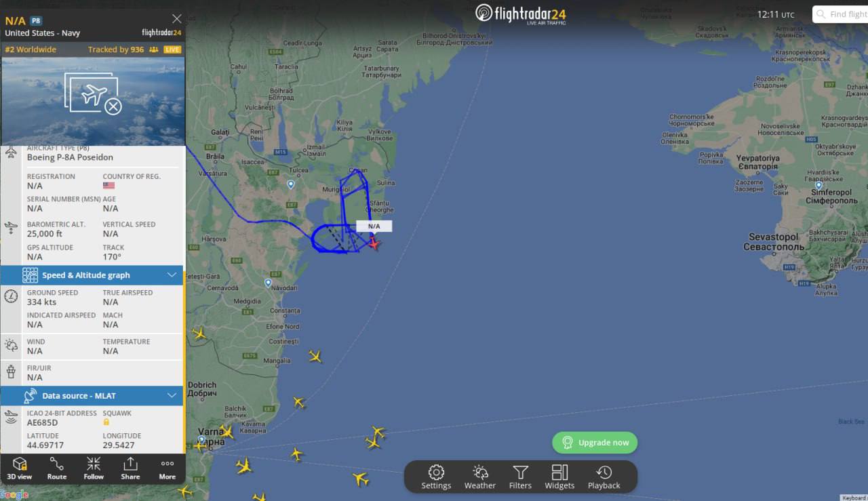Close the aircraft details panel
Viewport: 868px width, 501px height.
click(x=177, y=19)
